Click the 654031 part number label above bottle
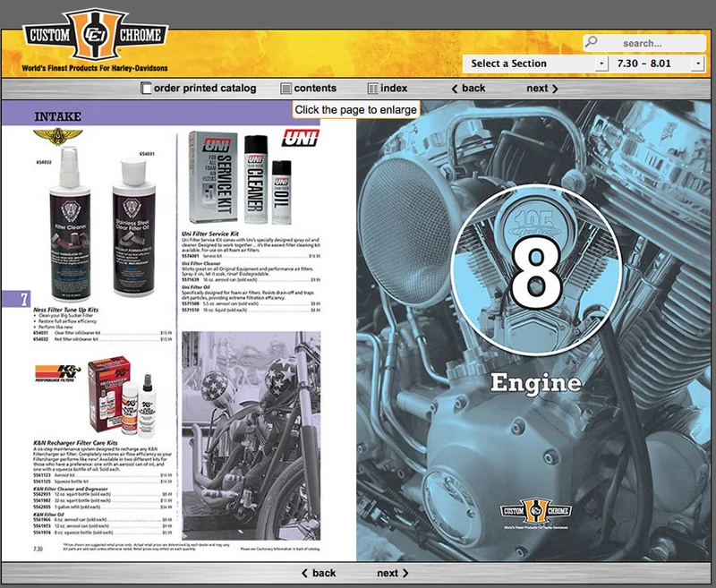The height and width of the screenshot is (588, 716). 147,154
